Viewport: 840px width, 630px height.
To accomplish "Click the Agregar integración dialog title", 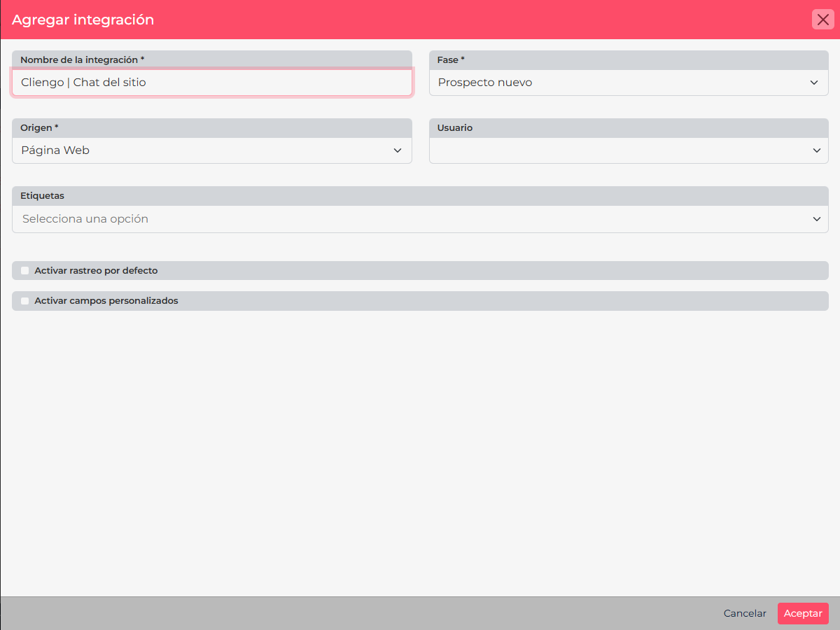I will 83,20.
